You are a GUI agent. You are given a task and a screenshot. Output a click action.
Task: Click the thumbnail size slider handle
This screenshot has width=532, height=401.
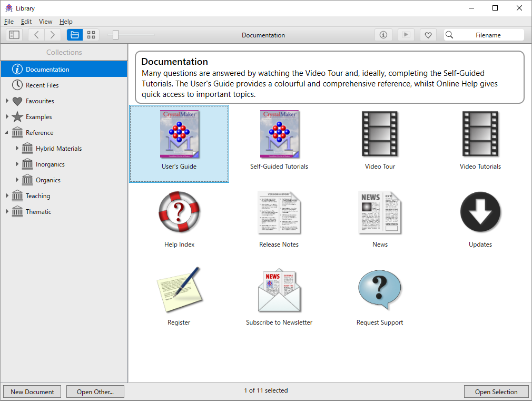click(116, 35)
